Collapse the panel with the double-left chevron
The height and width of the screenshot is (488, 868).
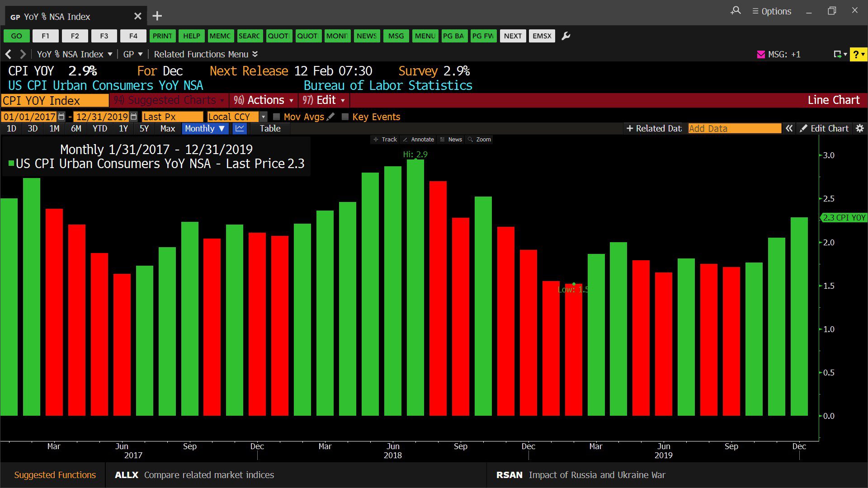click(789, 129)
